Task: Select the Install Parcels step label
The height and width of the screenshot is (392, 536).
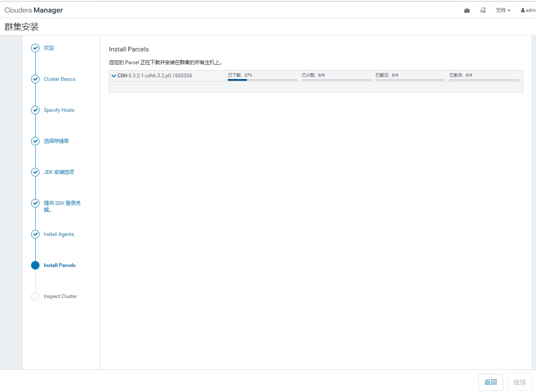Action: (60, 265)
